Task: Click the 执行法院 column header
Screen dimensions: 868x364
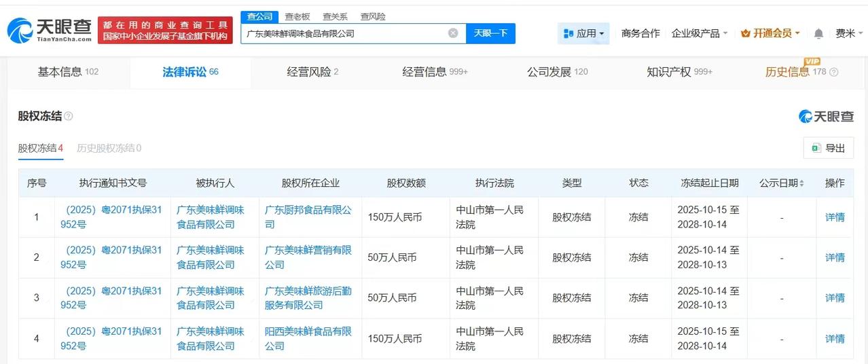Action: [494, 183]
